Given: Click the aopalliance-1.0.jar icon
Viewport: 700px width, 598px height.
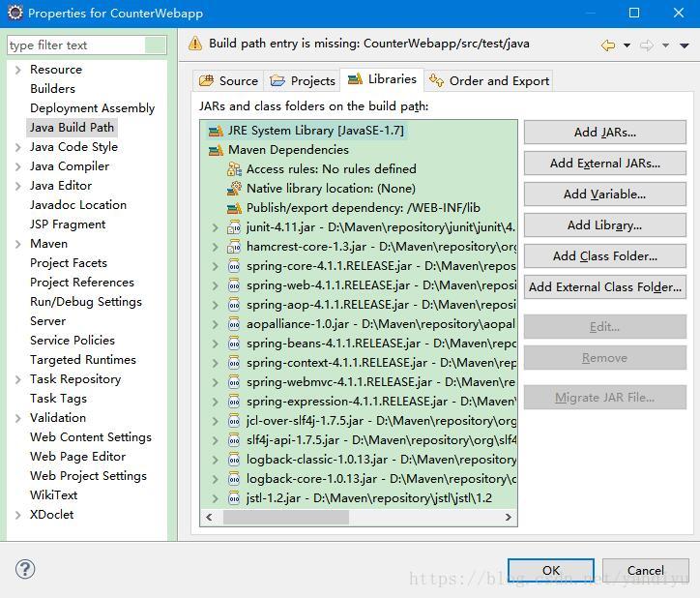Looking at the screenshot, I should (x=234, y=324).
